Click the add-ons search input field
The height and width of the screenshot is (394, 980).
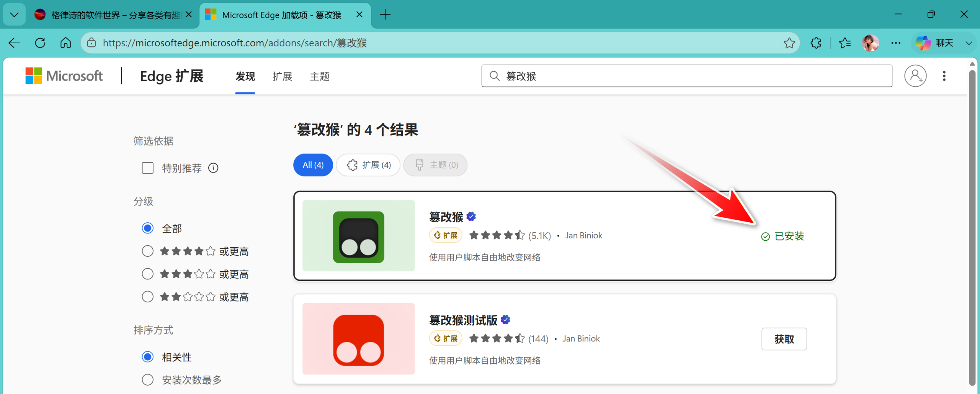(689, 76)
